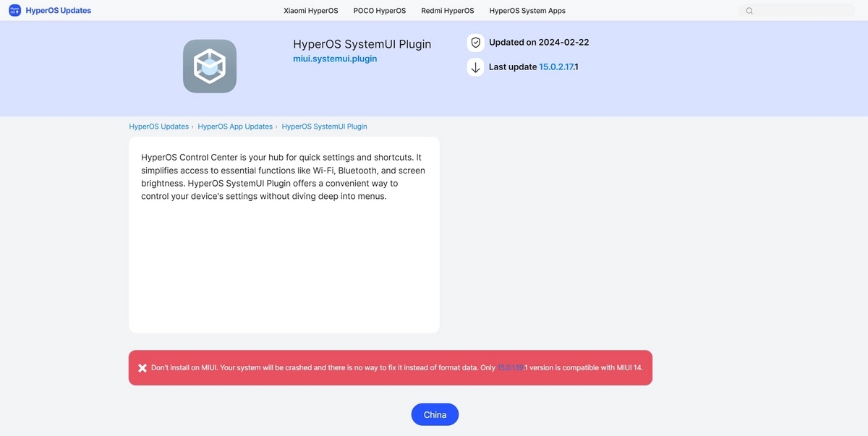Go to HyperOS App Updates breadcrumb
Screen dimensions: 868x436
click(235, 127)
